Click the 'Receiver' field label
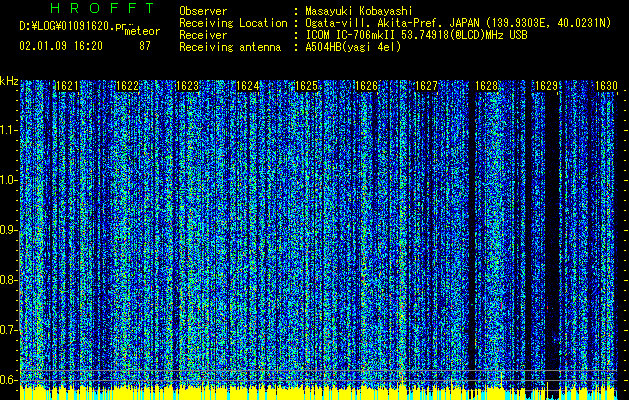The height and width of the screenshot is (400, 629). (x=203, y=35)
